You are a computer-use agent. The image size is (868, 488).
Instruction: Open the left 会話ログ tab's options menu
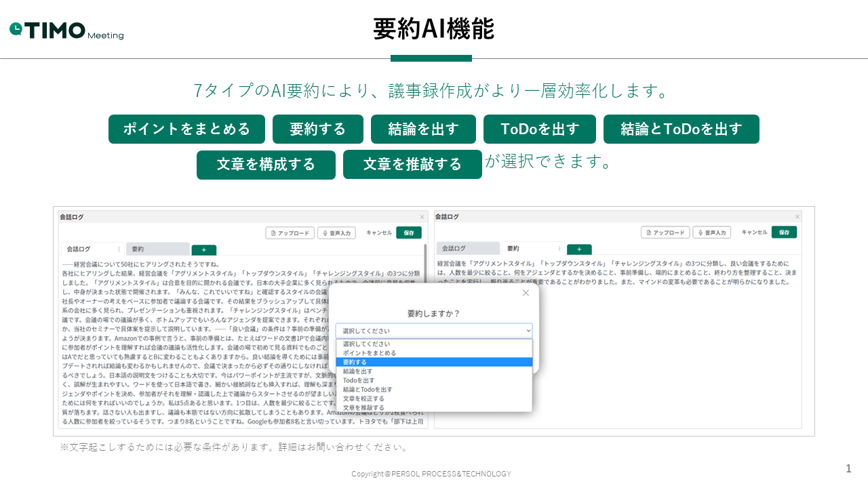pos(119,249)
